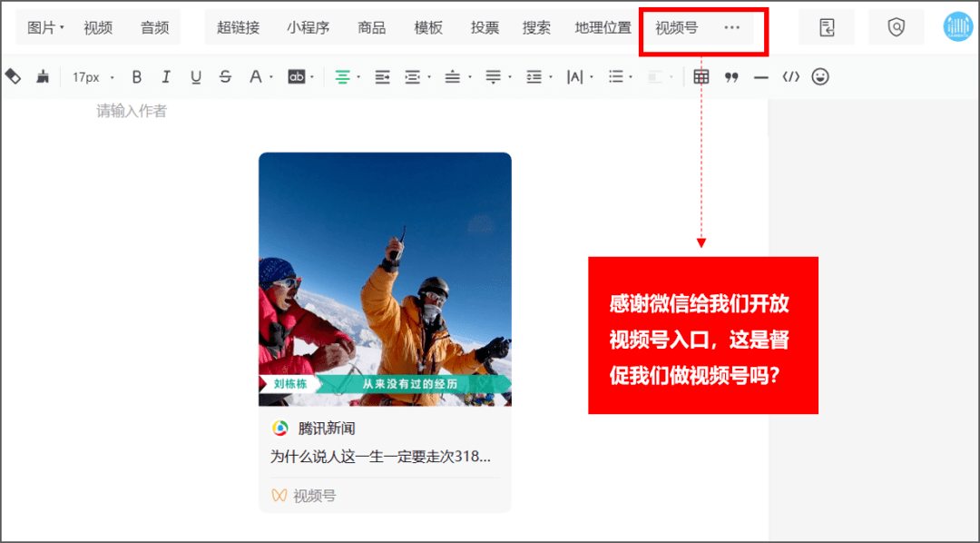This screenshot has width=980, height=543.
Task: Apply strikethrough formatting
Action: [225, 76]
